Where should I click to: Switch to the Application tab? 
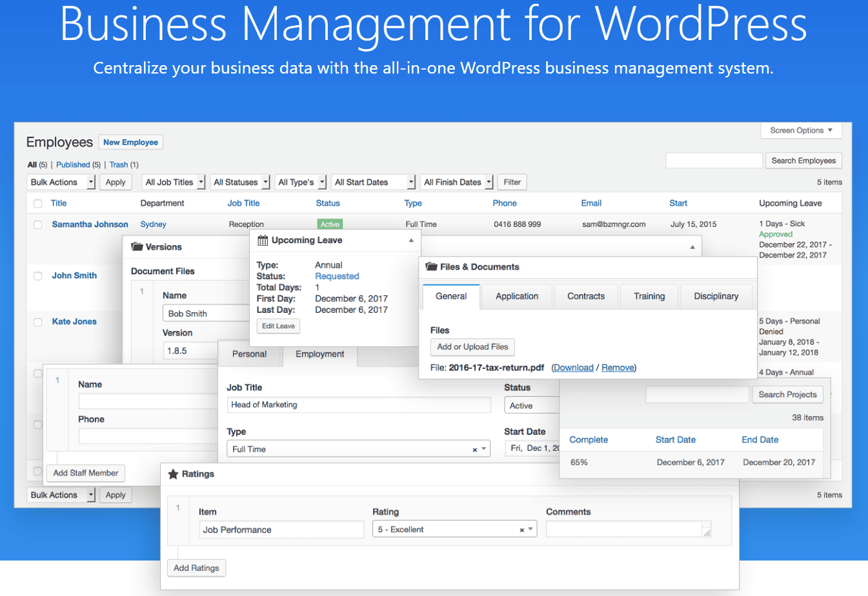tap(517, 296)
